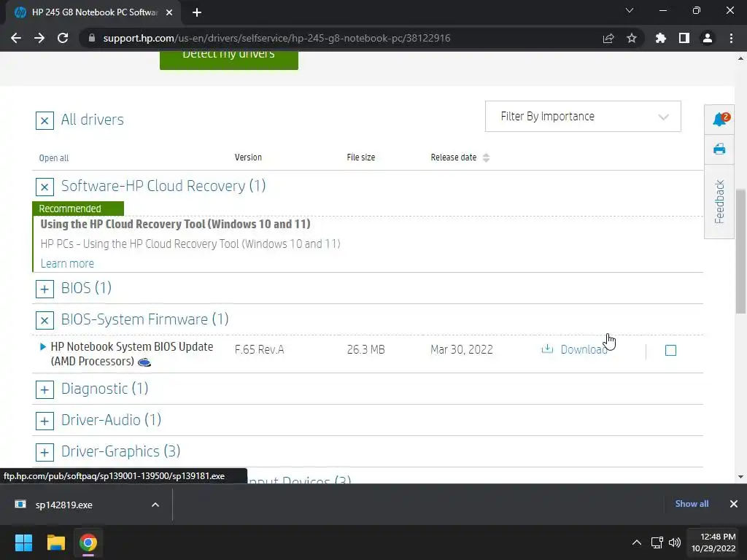Image resolution: width=747 pixels, height=560 pixels.
Task: Click the page vertical scrollbar thumb
Action: coord(741,251)
